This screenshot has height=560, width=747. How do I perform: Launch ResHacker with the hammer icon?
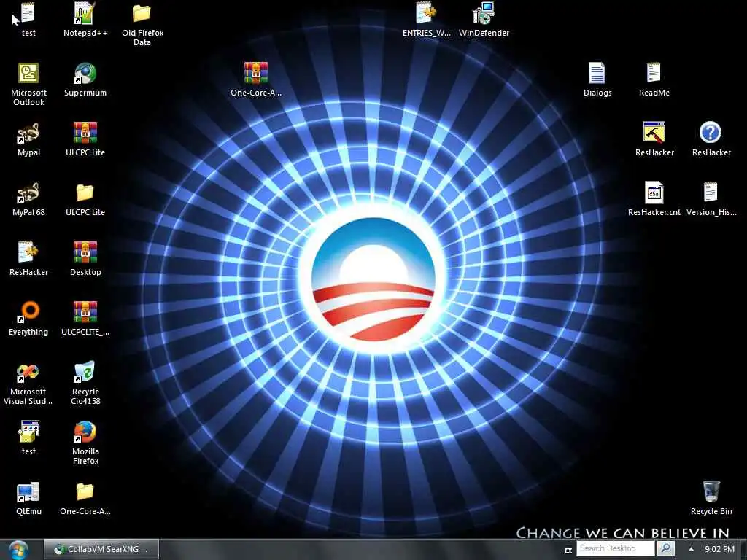654,133
